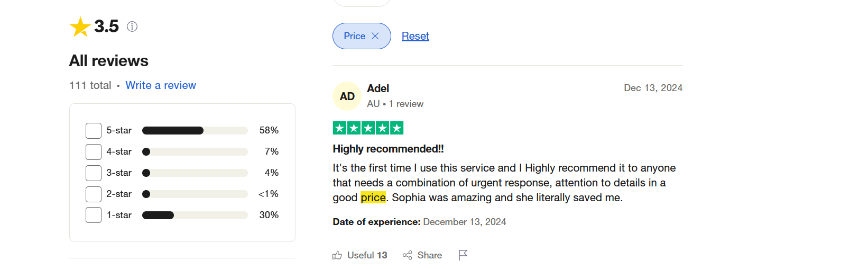This screenshot has height=269, width=868.
Task: Open the Write a review link
Action: (x=161, y=85)
